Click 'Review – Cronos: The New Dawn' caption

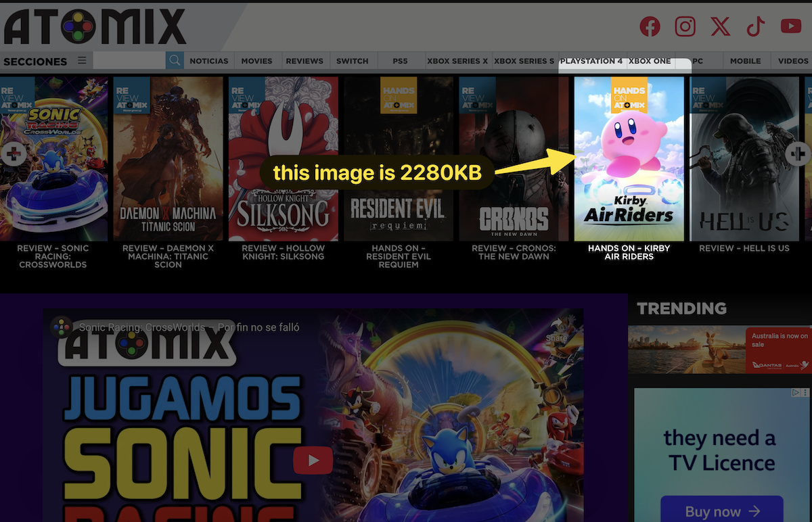tap(514, 252)
